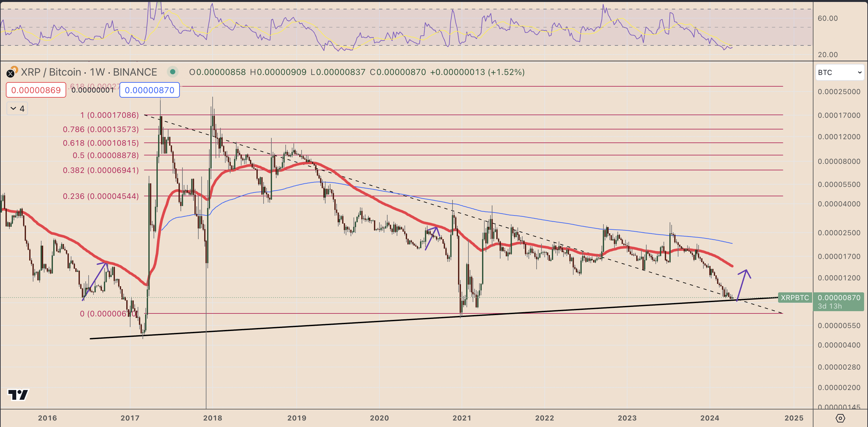
Task: Expand the collapsed indicators legend showing 4
Action: coord(17,108)
